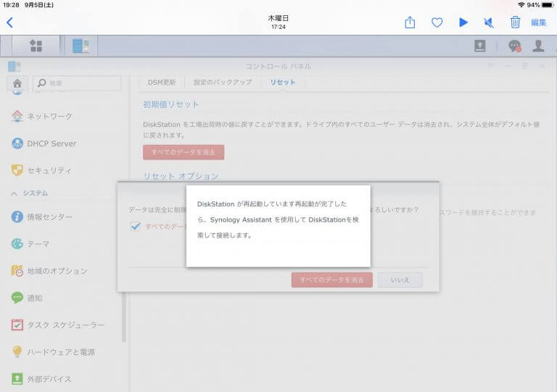The image size is (557, 392).
Task: Confirm すべてのデータを消去 in the dialog
Action: pos(331,280)
